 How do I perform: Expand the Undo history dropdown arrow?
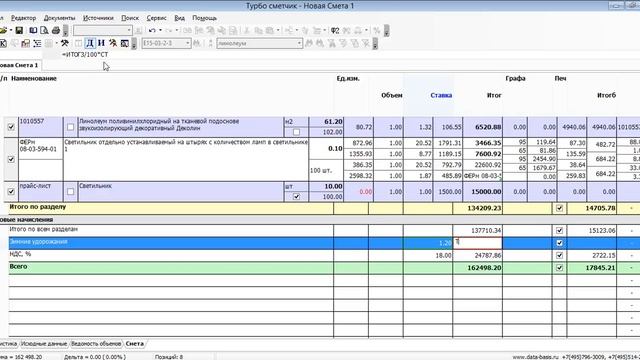[160, 30]
